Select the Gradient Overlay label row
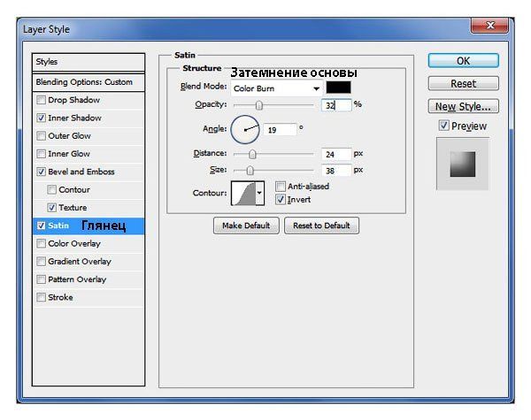This screenshot has height=420, width=531. point(88,262)
